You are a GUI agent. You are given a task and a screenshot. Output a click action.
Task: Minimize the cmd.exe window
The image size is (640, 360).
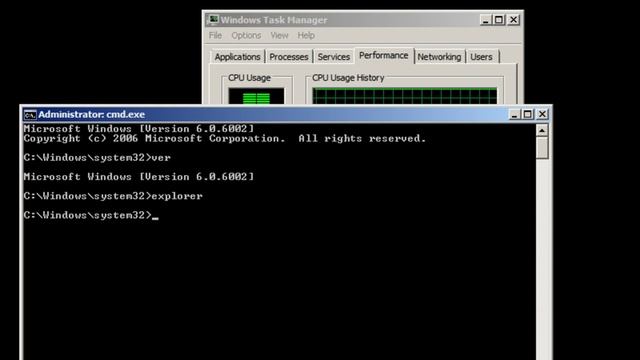coord(514,114)
